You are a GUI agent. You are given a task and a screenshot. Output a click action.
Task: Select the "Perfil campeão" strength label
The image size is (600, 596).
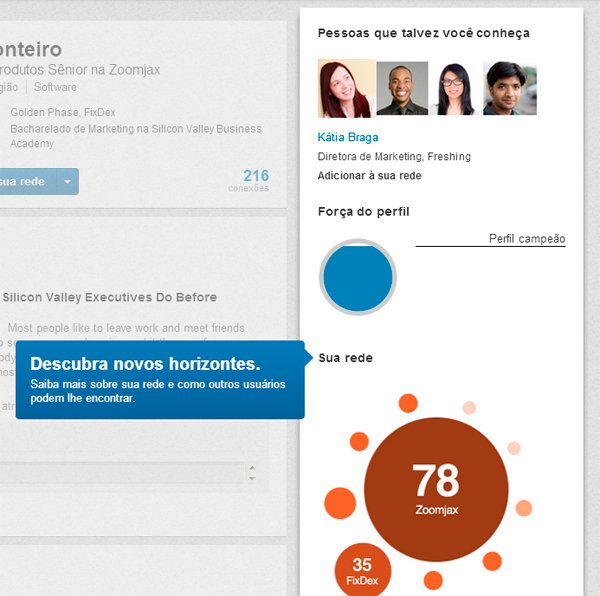point(526,239)
